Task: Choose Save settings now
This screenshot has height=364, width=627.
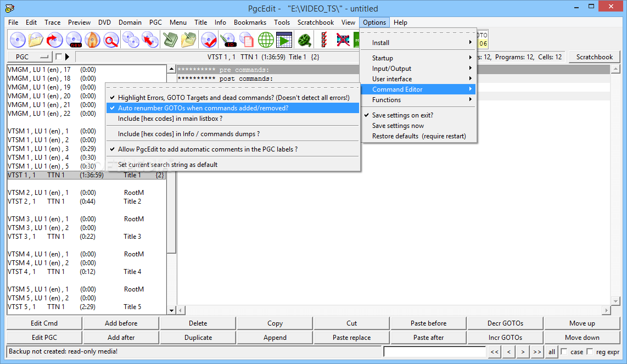Action: coord(419,126)
